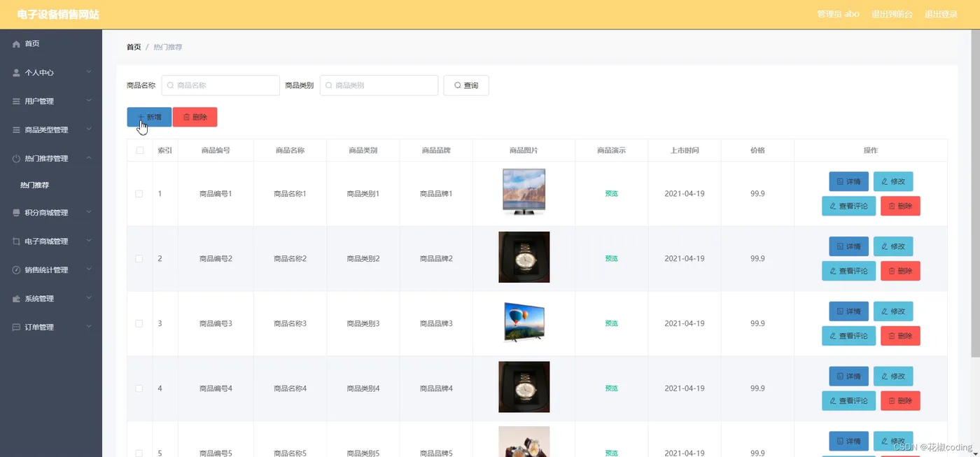Toggle the select-all header checkbox
This screenshot has width=980, height=457.
139,150
